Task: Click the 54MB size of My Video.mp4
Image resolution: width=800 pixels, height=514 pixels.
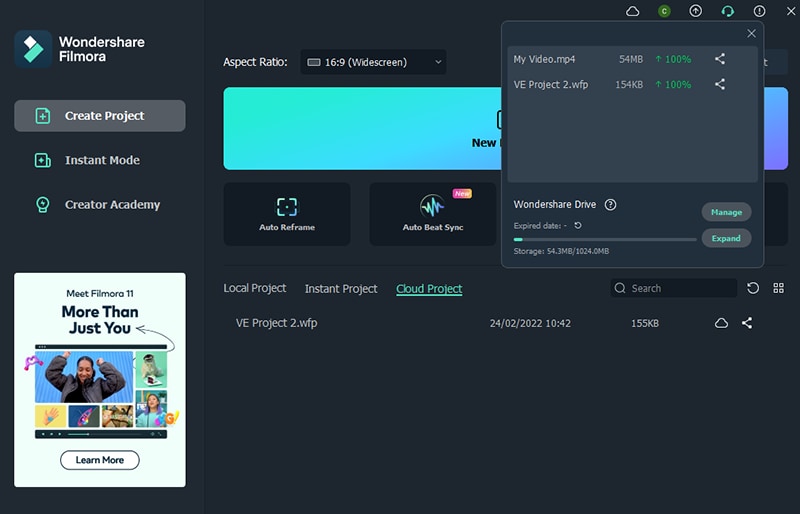Action: pos(631,59)
